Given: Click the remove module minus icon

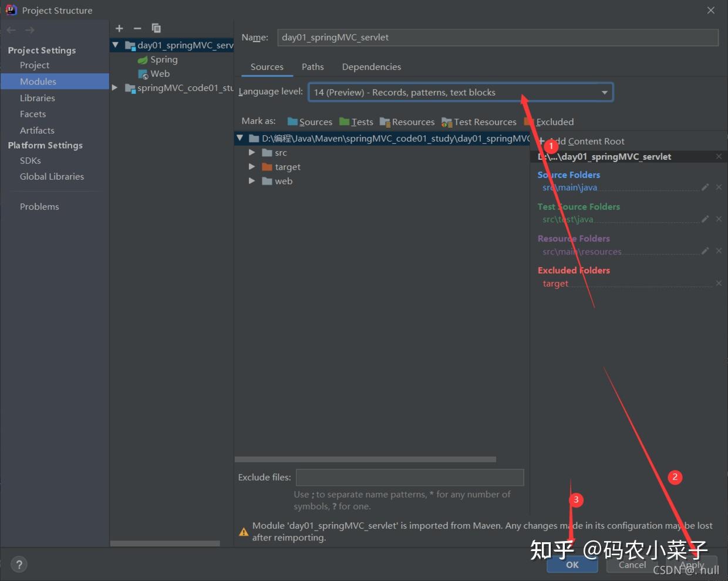Looking at the screenshot, I should tap(137, 28).
